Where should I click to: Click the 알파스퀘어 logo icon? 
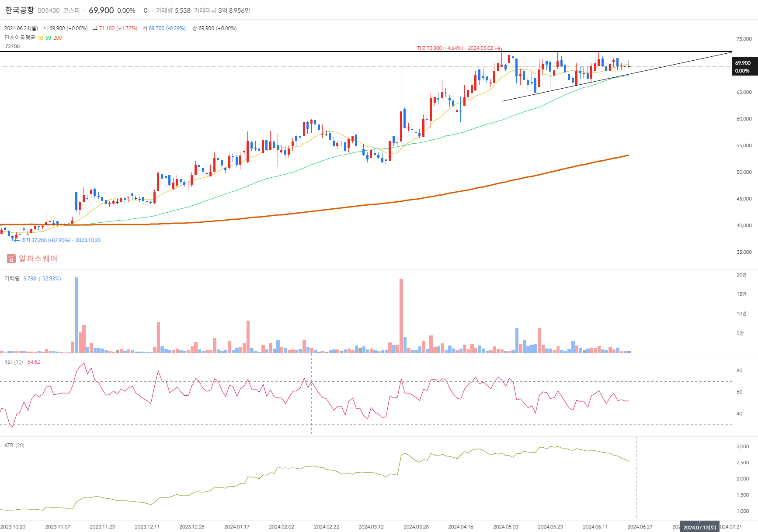click(11, 259)
